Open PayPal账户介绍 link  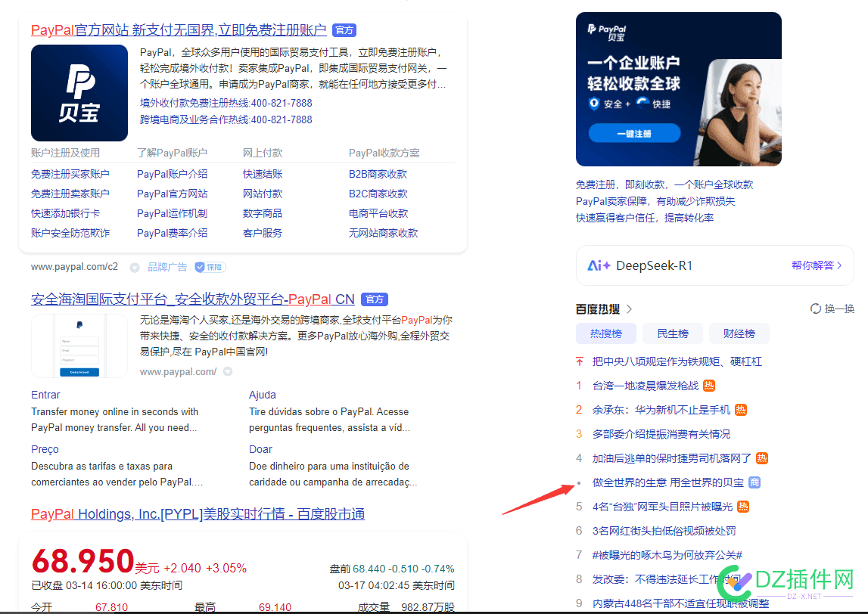(172, 174)
